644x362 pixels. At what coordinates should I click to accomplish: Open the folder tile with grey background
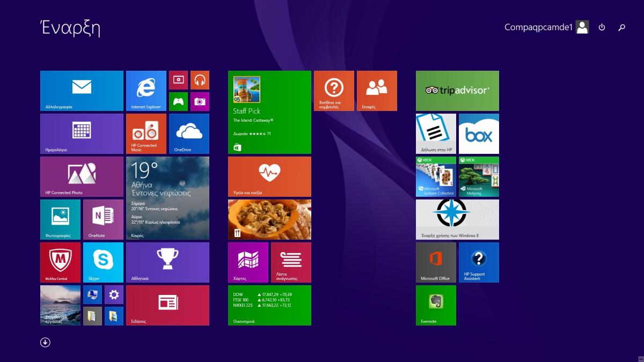click(x=92, y=316)
